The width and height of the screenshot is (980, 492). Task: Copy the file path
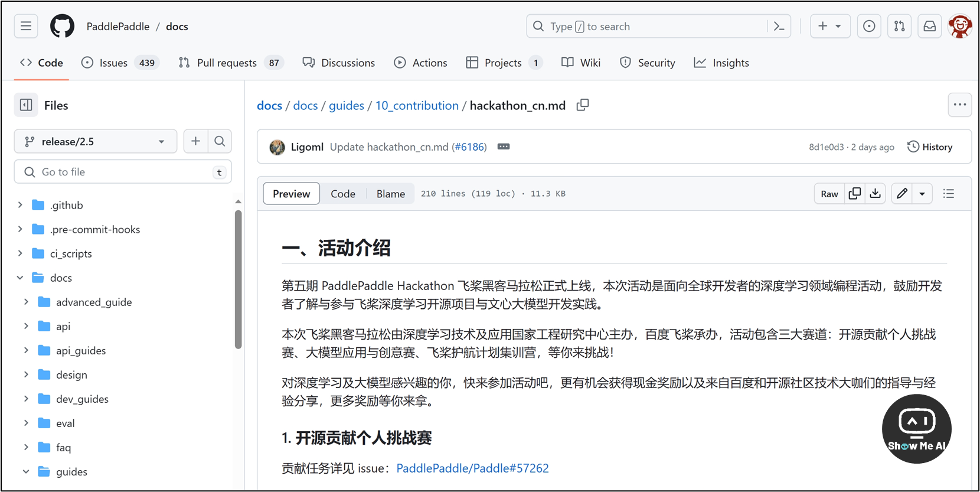pos(583,105)
